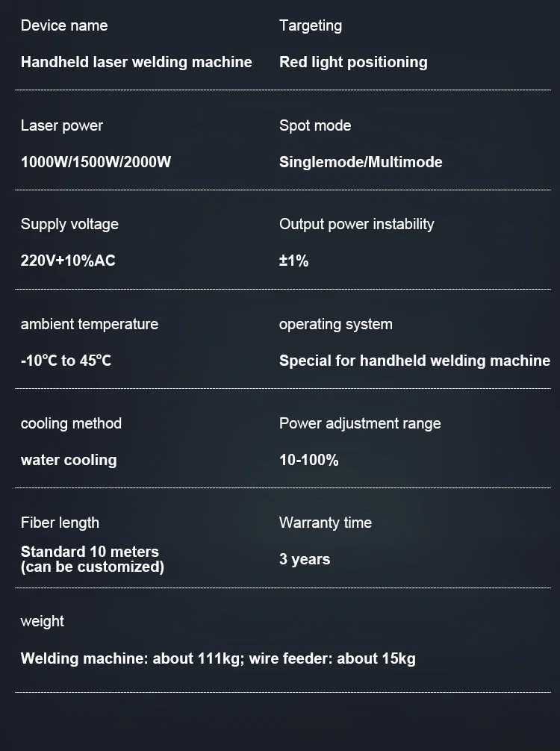Click the ±1% value

click(293, 261)
